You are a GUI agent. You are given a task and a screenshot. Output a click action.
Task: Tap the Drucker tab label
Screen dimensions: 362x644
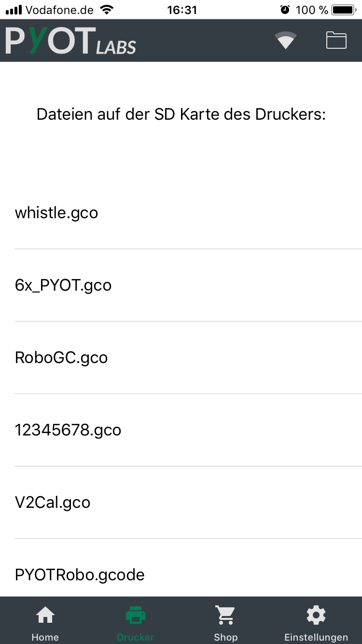(136, 637)
